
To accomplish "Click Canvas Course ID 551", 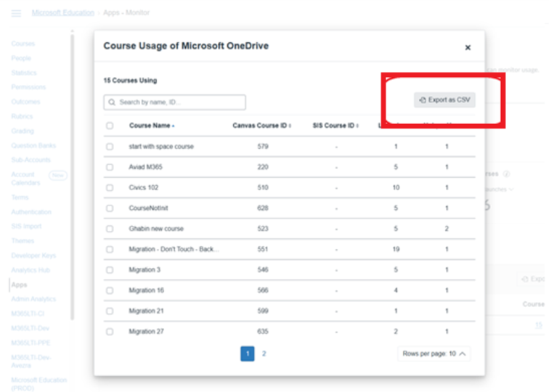I will pyautogui.click(x=263, y=249).
